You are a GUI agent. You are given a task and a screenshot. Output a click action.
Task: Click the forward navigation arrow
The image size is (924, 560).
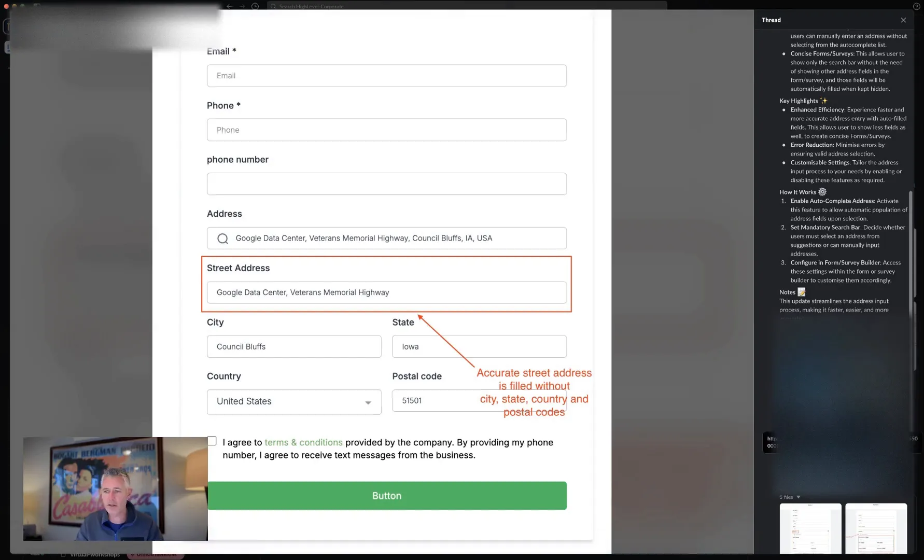click(x=242, y=6)
